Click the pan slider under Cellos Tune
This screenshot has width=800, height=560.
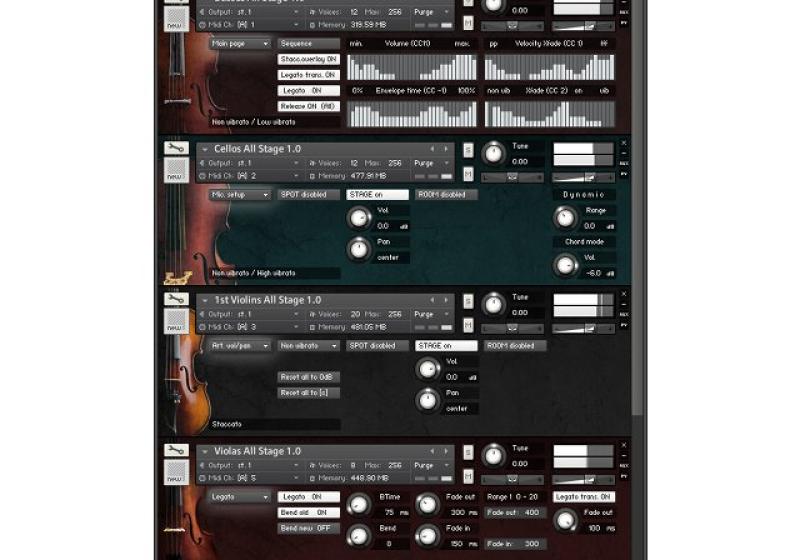click(x=512, y=177)
